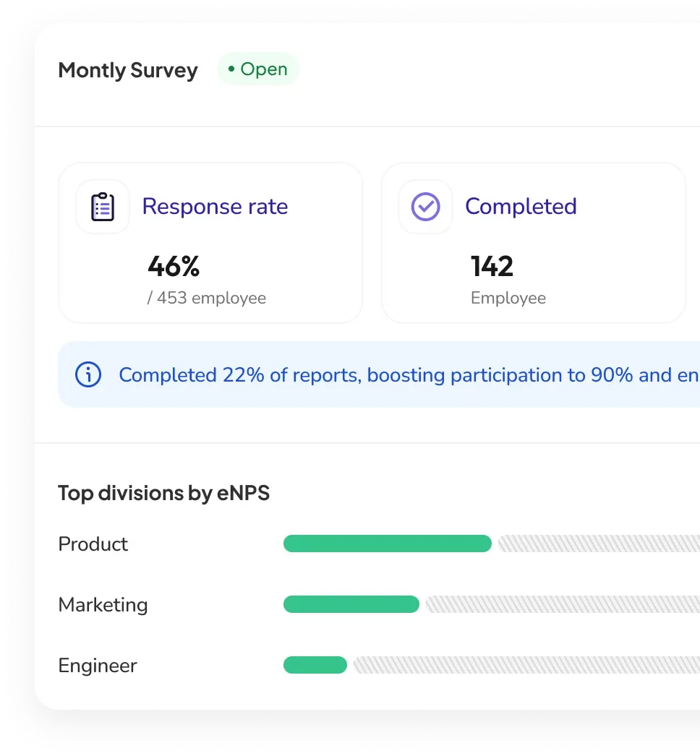Click the 142 completed value
The width and height of the screenshot is (700, 756).
click(x=492, y=266)
